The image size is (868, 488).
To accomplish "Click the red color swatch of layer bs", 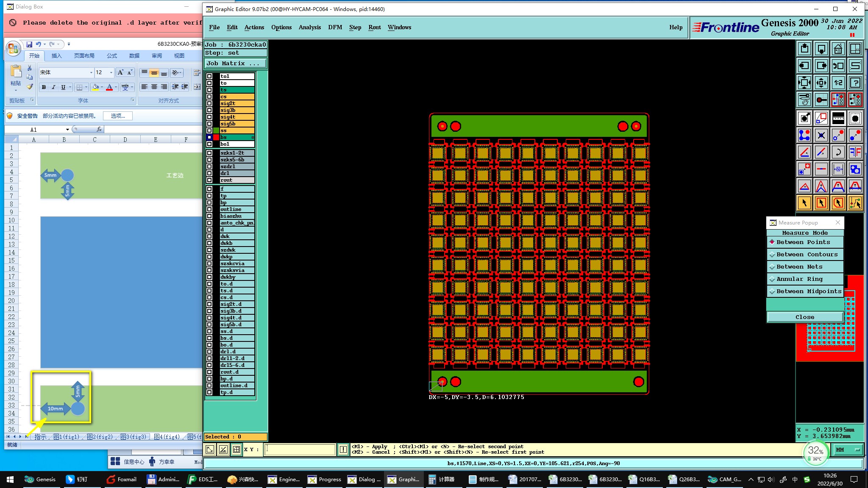I will [x=216, y=137].
